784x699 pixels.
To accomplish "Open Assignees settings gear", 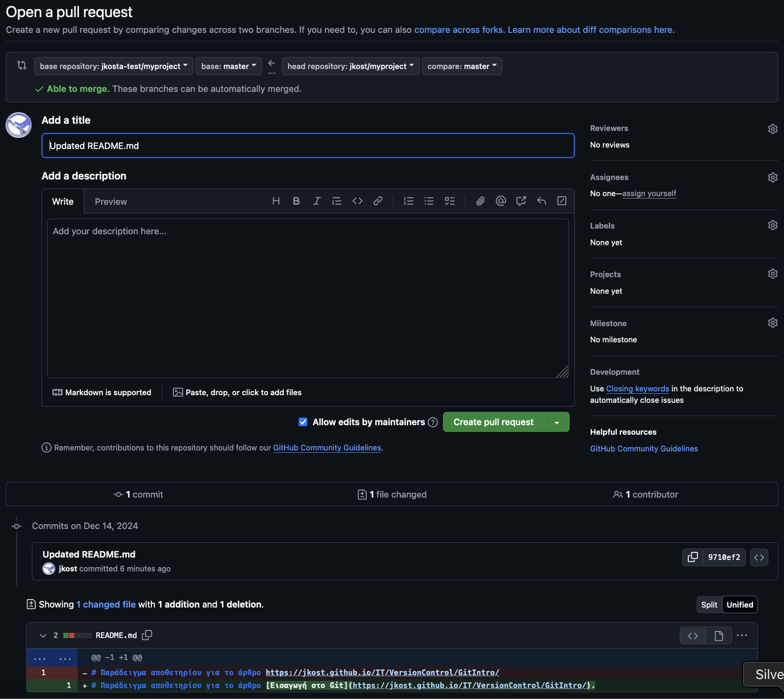I will pyautogui.click(x=773, y=178).
